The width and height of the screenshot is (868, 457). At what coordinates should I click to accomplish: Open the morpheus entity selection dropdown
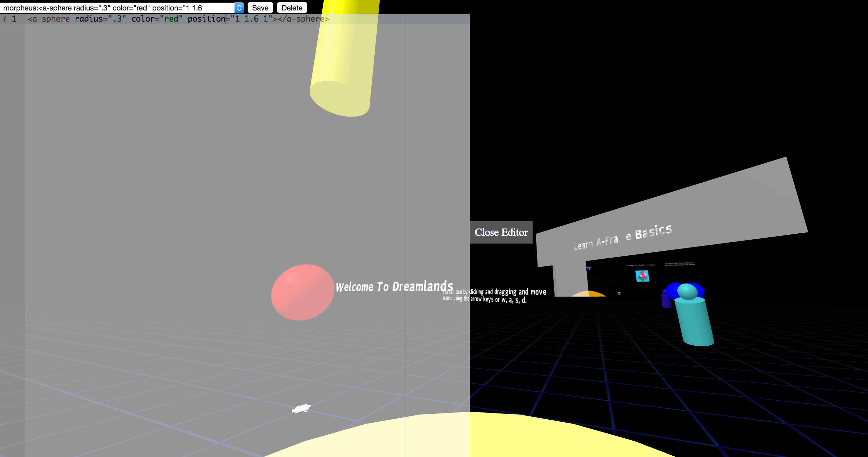[x=118, y=8]
